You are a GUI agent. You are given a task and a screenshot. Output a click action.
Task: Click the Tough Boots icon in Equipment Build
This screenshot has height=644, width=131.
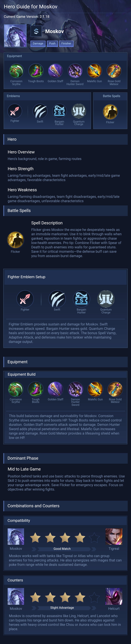pyautogui.click(x=36, y=389)
